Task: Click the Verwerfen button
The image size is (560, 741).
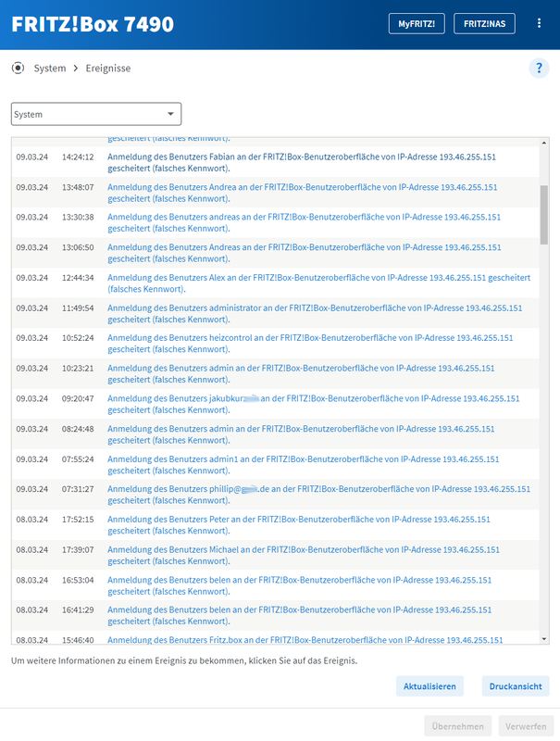Action: [x=526, y=726]
